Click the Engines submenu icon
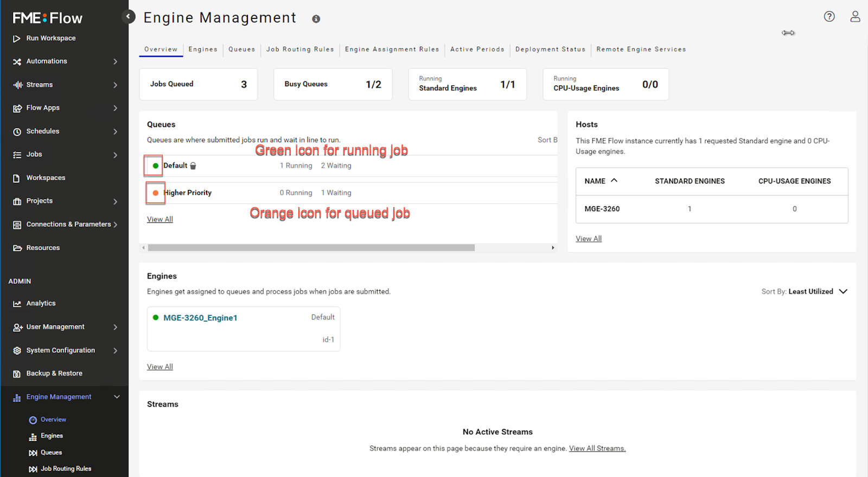 [x=33, y=436]
